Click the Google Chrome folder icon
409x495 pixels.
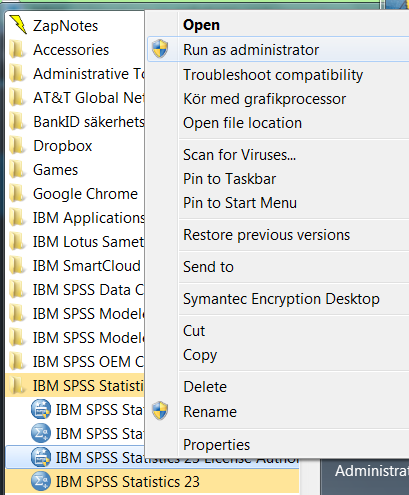[x=17, y=194]
